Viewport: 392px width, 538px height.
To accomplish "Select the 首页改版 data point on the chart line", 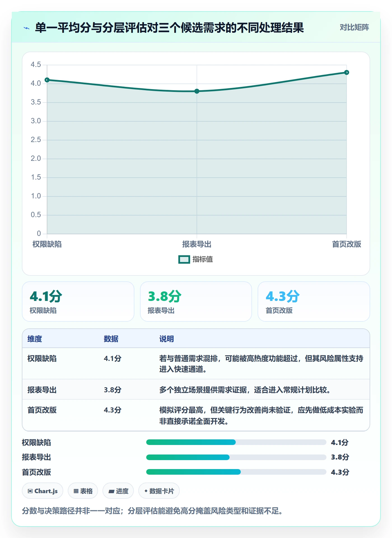I will pyautogui.click(x=347, y=73).
